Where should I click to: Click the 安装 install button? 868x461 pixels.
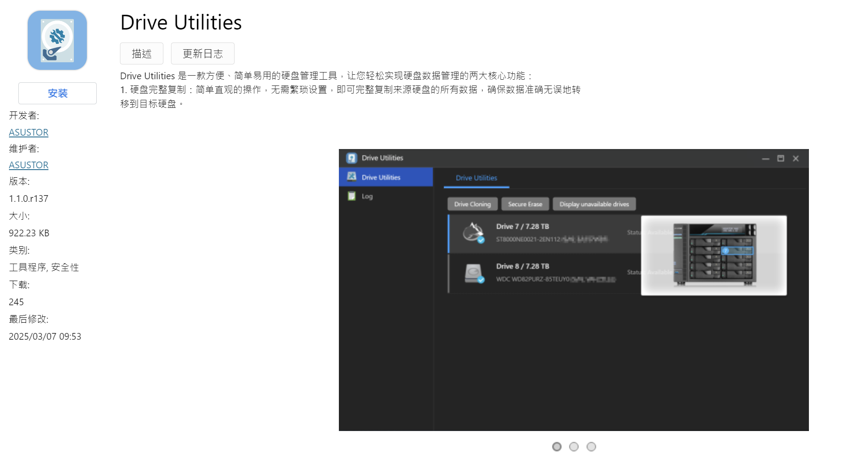pyautogui.click(x=57, y=93)
